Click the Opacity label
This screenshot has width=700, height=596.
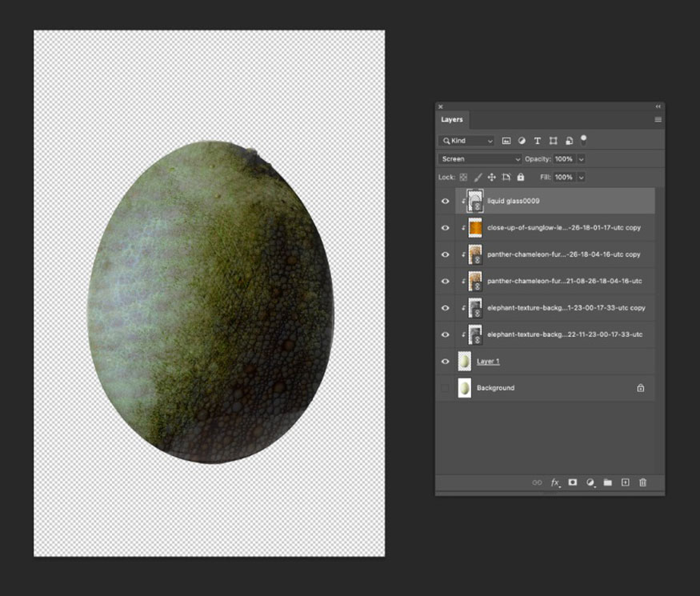pyautogui.click(x=538, y=159)
